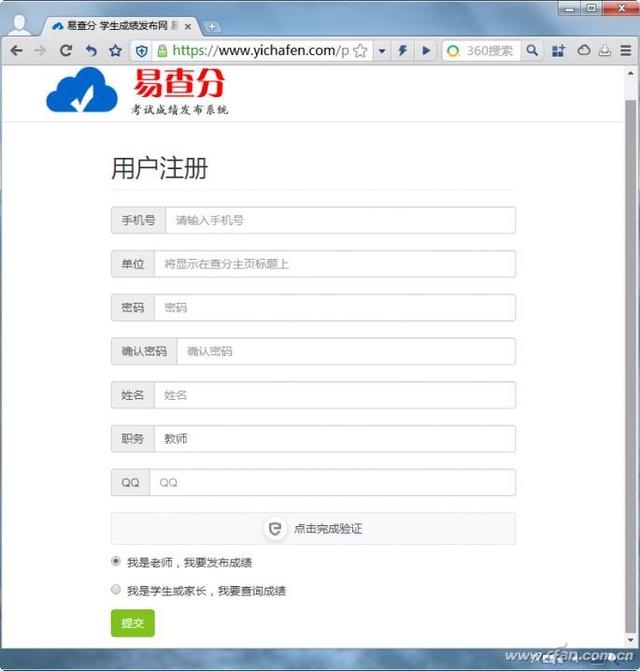This screenshot has height=671, width=640.
Task: Open the address bar dropdown arrow
Action: point(382,51)
